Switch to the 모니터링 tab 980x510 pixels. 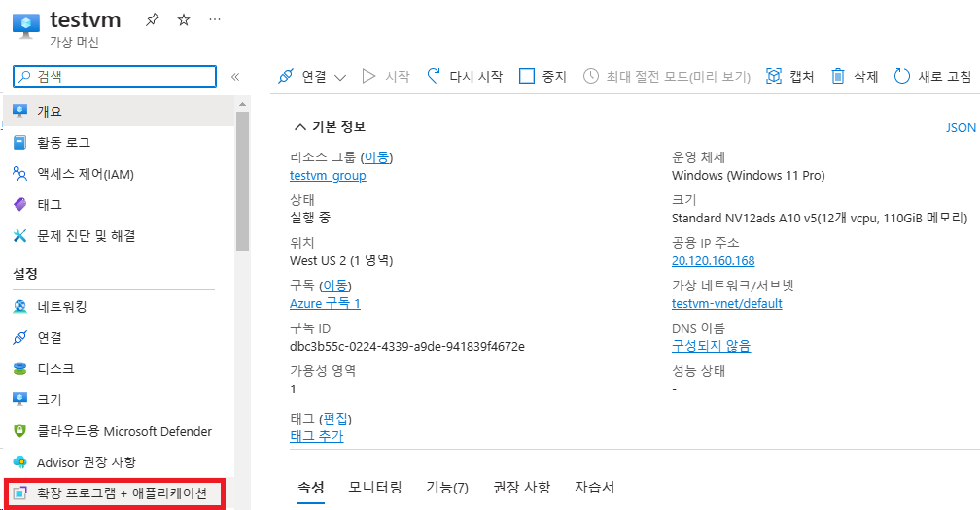pos(375,487)
